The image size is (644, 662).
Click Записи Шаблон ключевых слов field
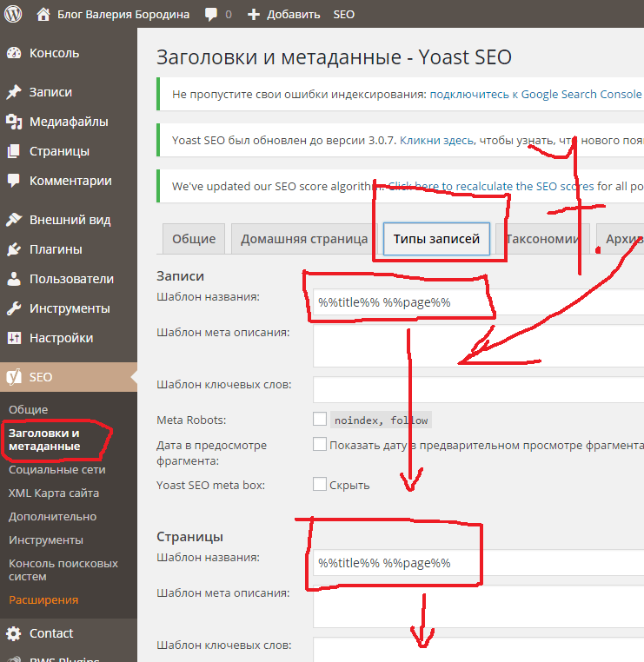click(479, 389)
